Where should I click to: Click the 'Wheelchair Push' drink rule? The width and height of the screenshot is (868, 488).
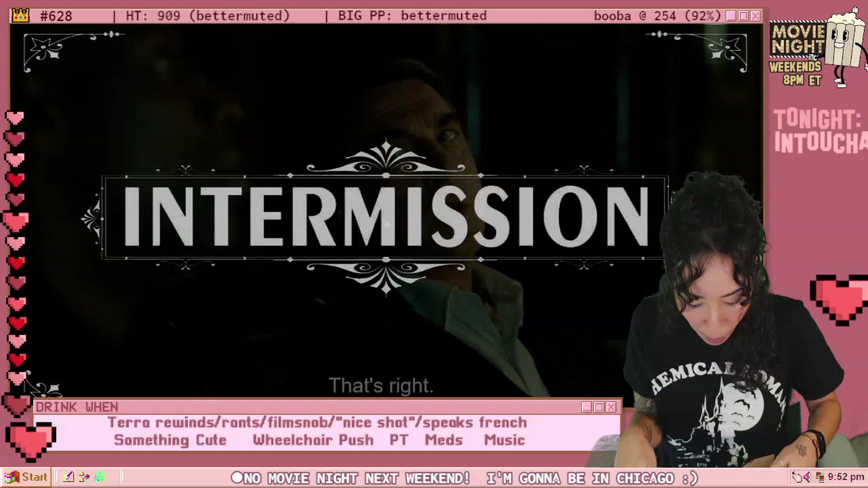click(313, 440)
